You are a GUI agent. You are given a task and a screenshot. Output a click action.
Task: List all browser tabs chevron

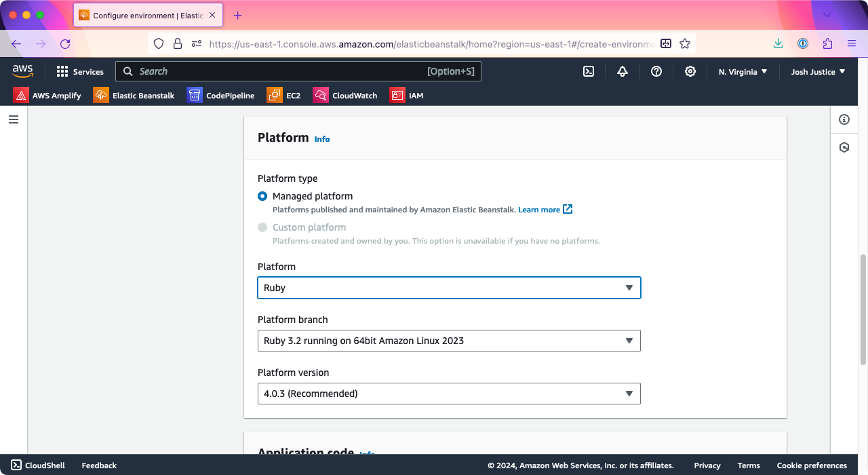pyautogui.click(x=827, y=15)
